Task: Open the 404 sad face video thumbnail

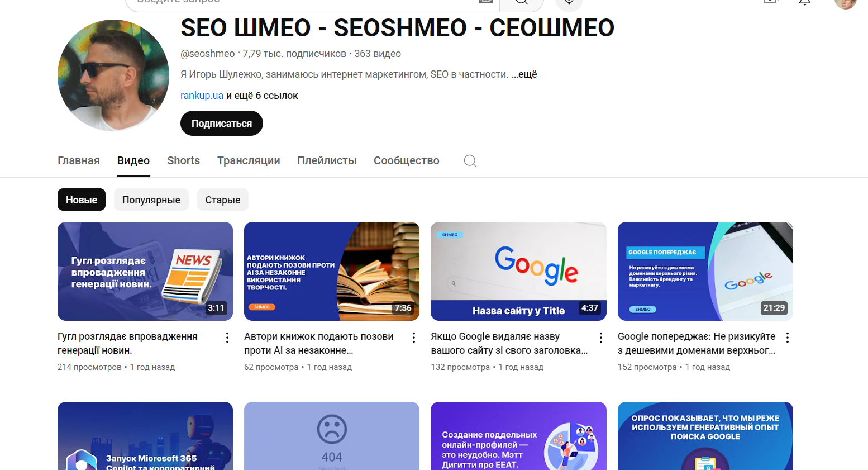Action: click(x=332, y=436)
